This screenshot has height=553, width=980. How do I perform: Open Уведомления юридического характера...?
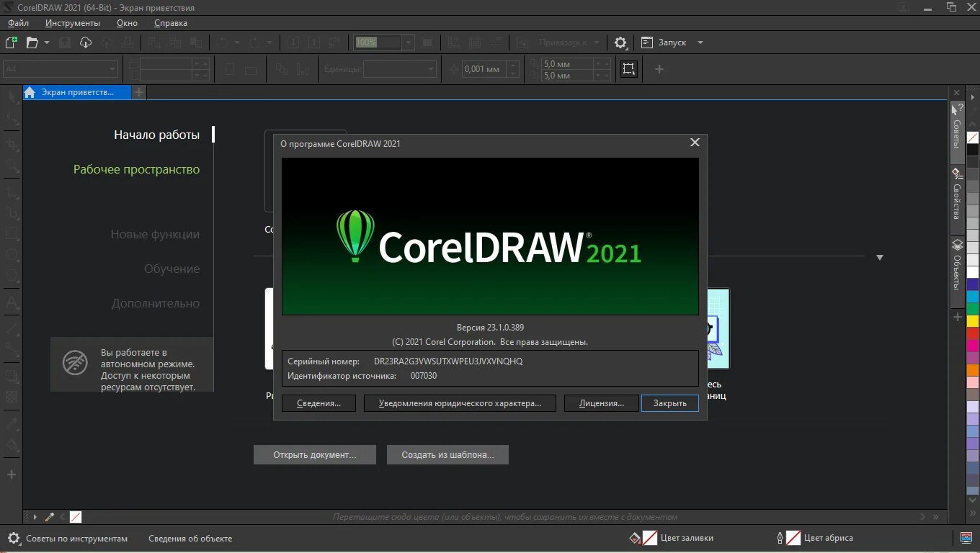point(460,403)
